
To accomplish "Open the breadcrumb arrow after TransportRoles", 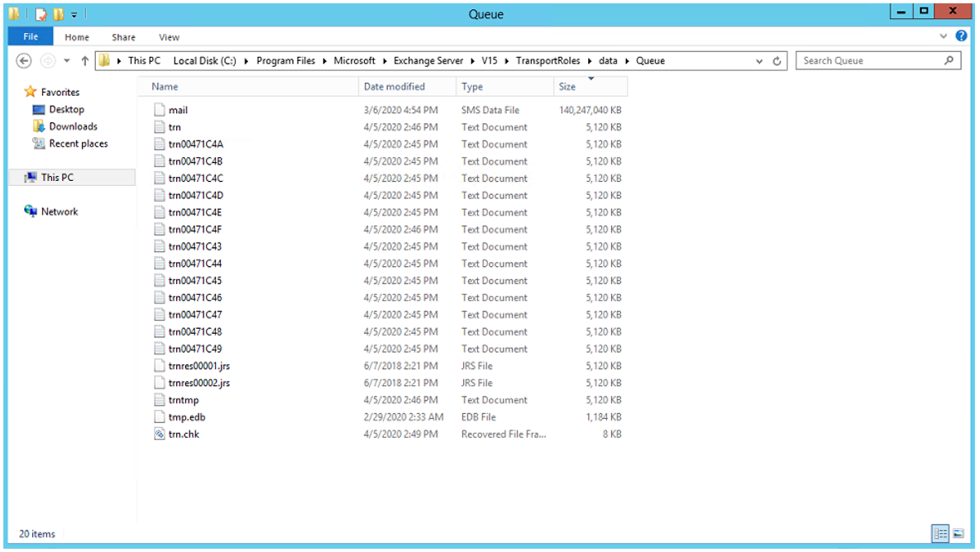I will (x=590, y=60).
